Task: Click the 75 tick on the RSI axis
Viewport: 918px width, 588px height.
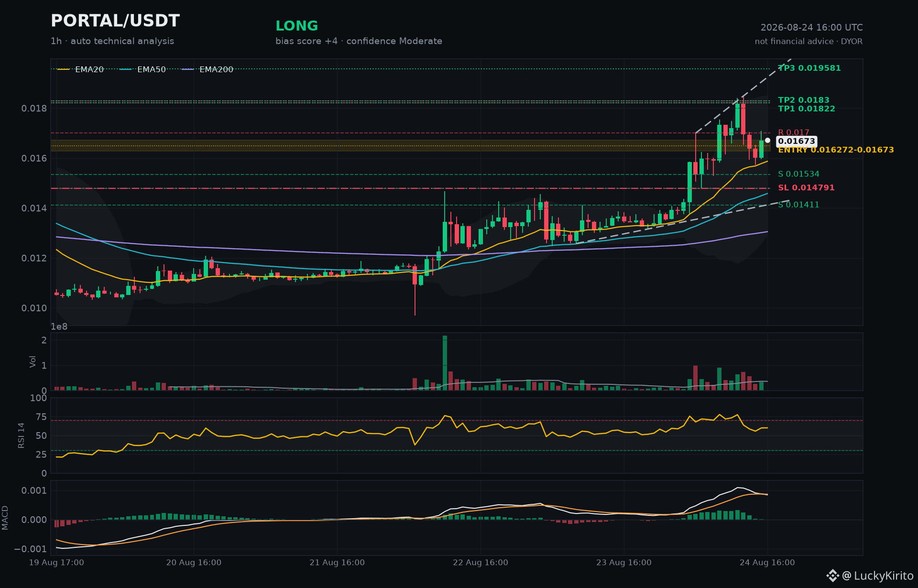Action: click(42, 417)
